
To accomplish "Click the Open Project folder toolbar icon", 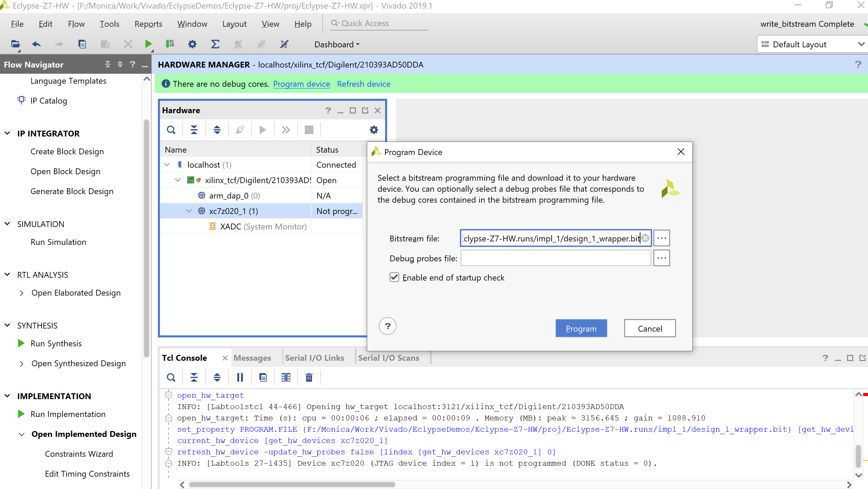I will click(15, 44).
